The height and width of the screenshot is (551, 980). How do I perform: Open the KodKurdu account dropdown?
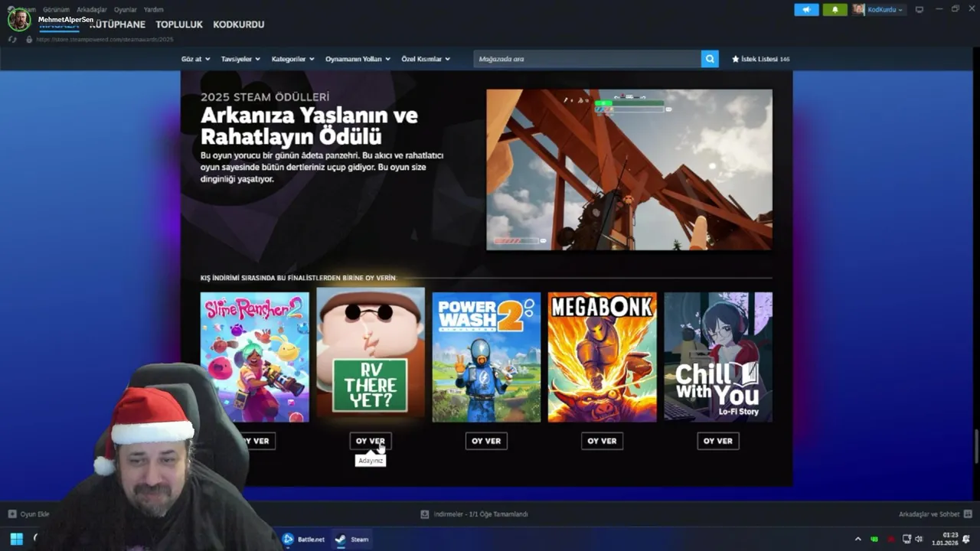[885, 9]
